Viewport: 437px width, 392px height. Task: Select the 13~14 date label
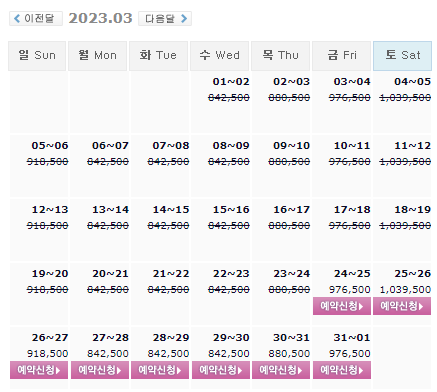click(x=110, y=210)
